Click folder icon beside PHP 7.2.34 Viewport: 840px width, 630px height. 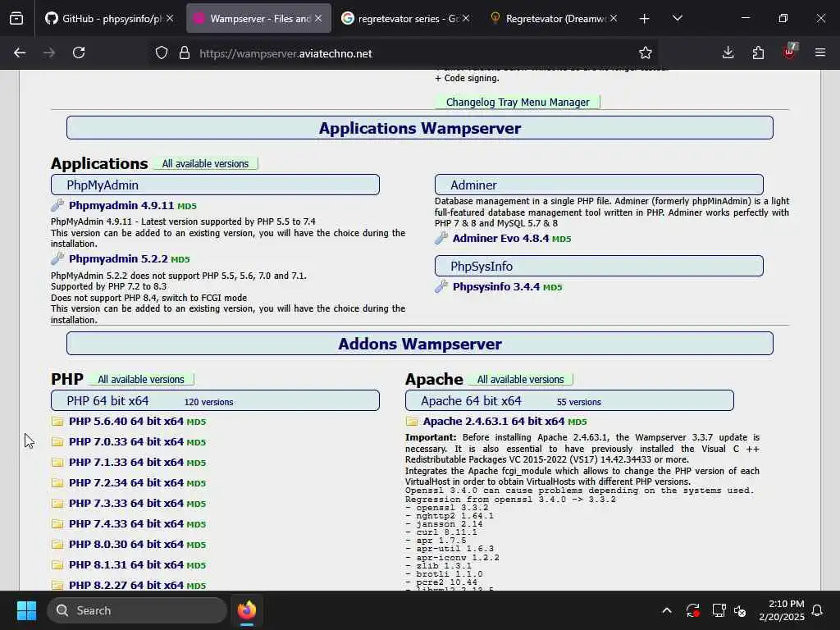pyautogui.click(x=57, y=483)
